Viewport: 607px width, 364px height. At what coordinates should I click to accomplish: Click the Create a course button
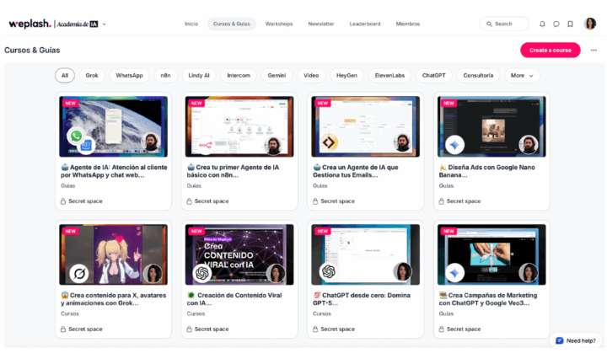pos(550,51)
